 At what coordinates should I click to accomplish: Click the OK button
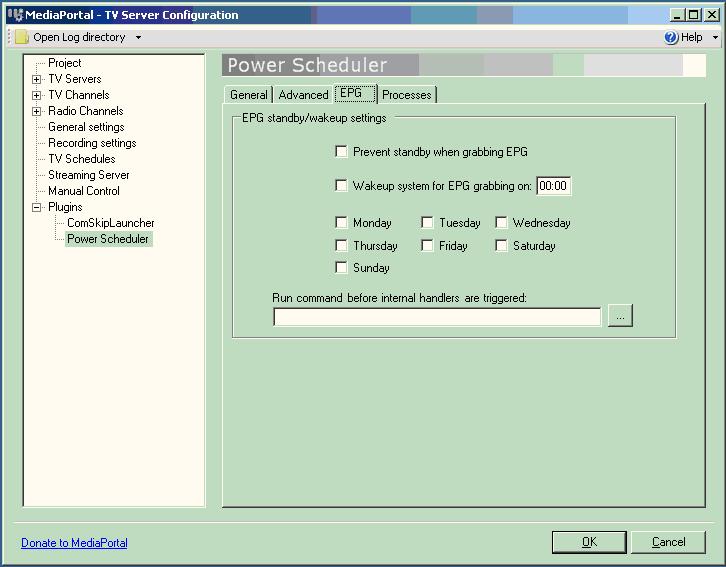coord(589,542)
